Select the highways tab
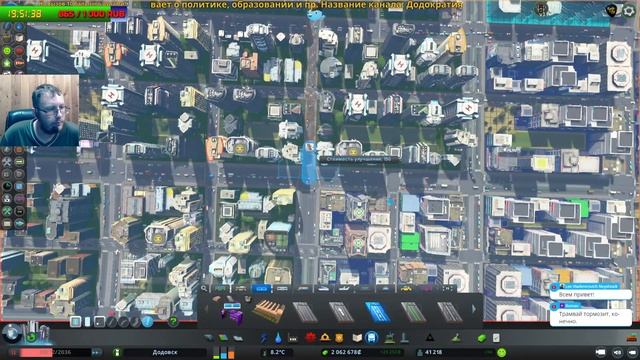 tap(282, 289)
